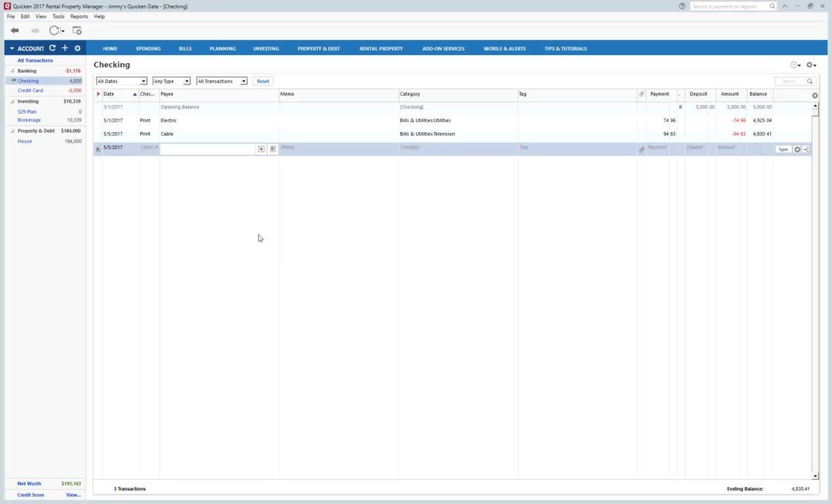This screenshot has height=504, width=832.
Task: Open the Reports menu
Action: (x=79, y=16)
